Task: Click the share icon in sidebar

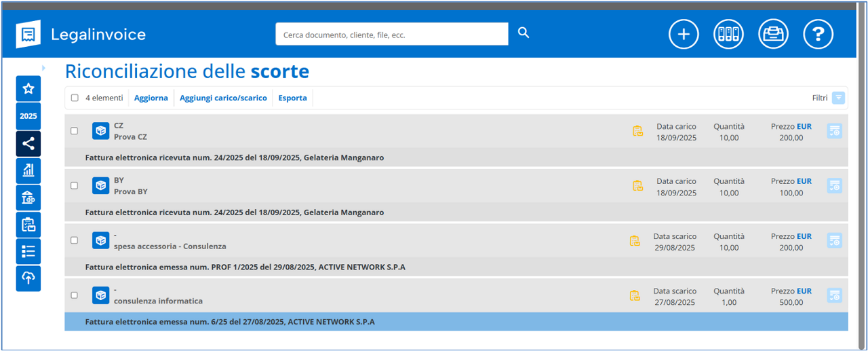Action: (x=28, y=143)
